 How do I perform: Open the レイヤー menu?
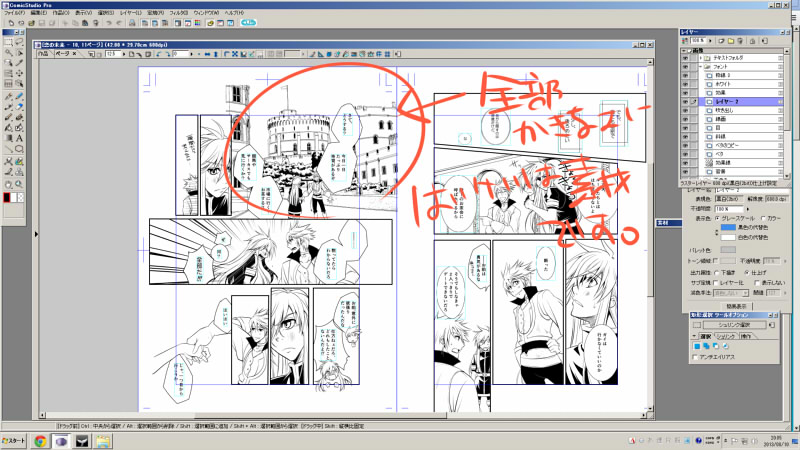coord(131,13)
